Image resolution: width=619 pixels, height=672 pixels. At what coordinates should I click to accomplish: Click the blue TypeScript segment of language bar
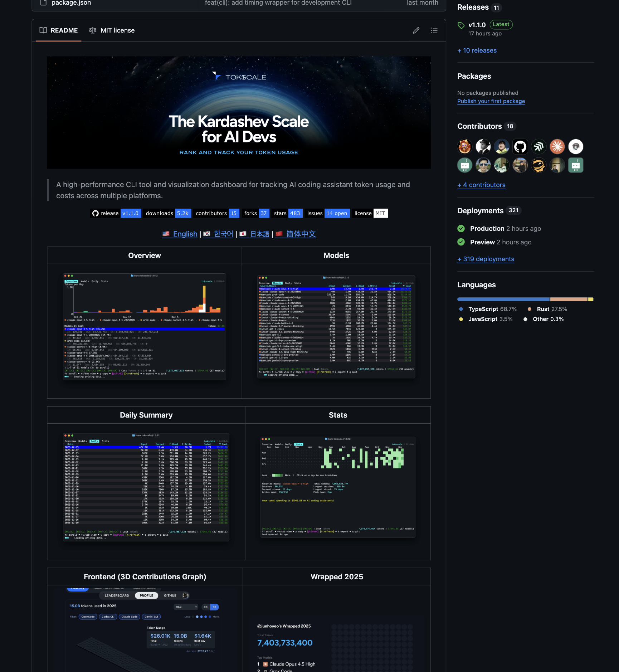pos(503,299)
